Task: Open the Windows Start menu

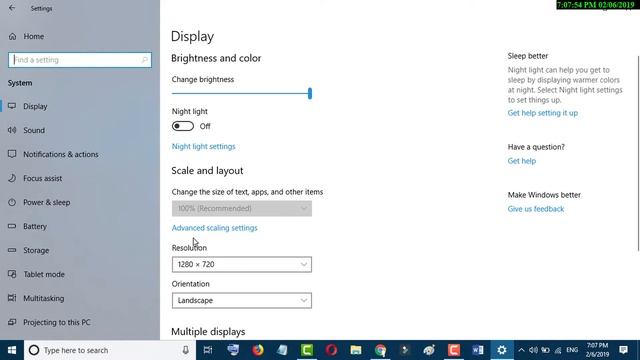Action: 12,350
